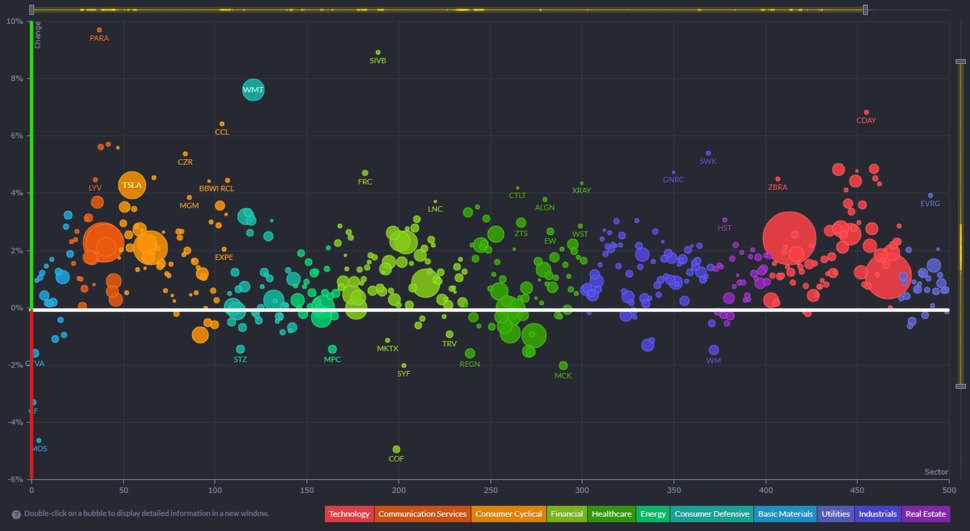Click the REGN bubble
This screenshot has width=970, height=531.
tap(470, 353)
